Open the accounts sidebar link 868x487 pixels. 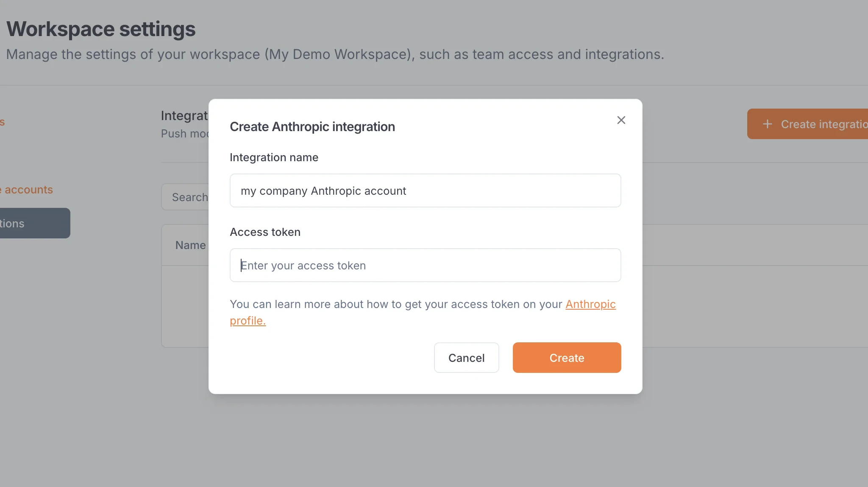click(x=28, y=190)
